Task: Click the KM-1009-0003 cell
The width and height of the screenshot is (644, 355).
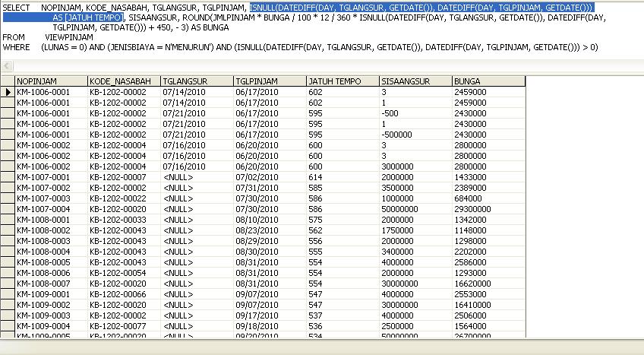Action: tap(52, 315)
